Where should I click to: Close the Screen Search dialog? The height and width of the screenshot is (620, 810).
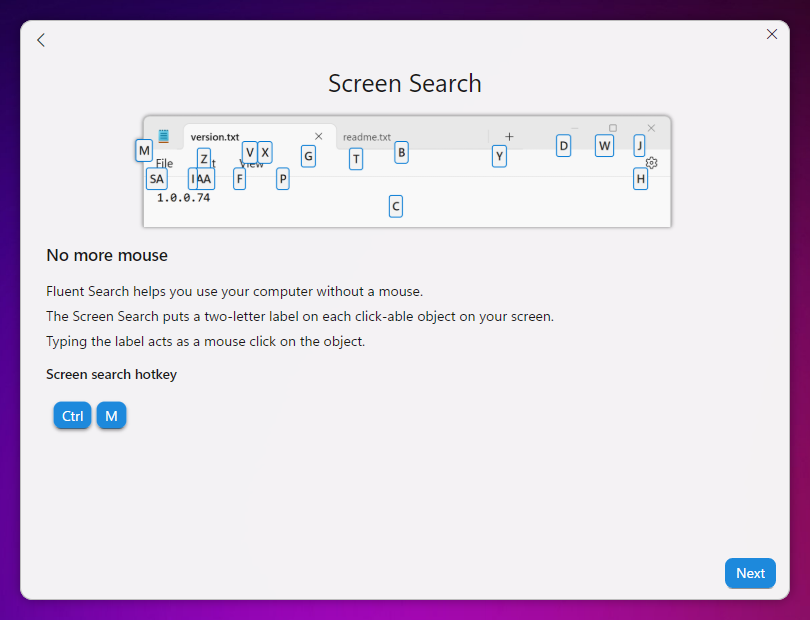pyautogui.click(x=772, y=34)
